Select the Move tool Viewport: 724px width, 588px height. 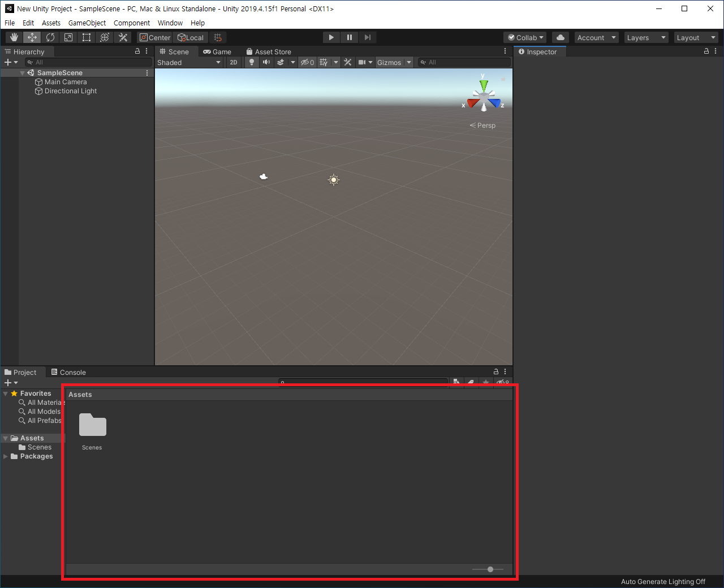pyautogui.click(x=32, y=37)
